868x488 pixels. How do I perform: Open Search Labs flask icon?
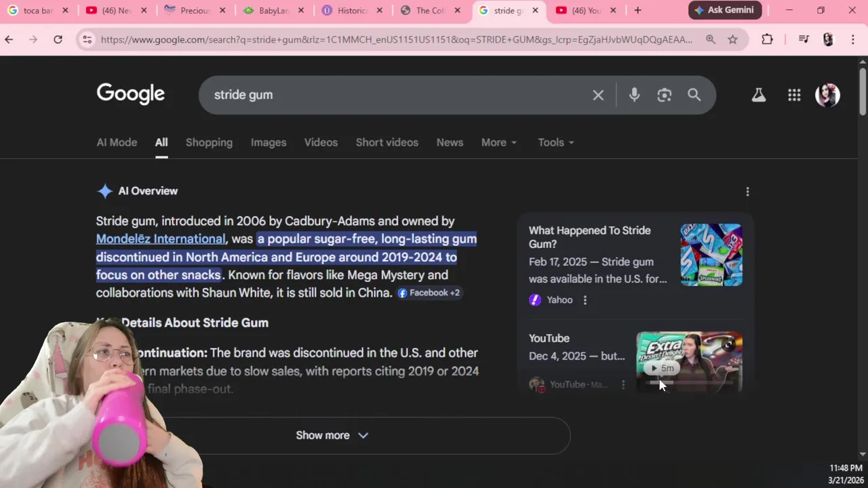(758, 95)
